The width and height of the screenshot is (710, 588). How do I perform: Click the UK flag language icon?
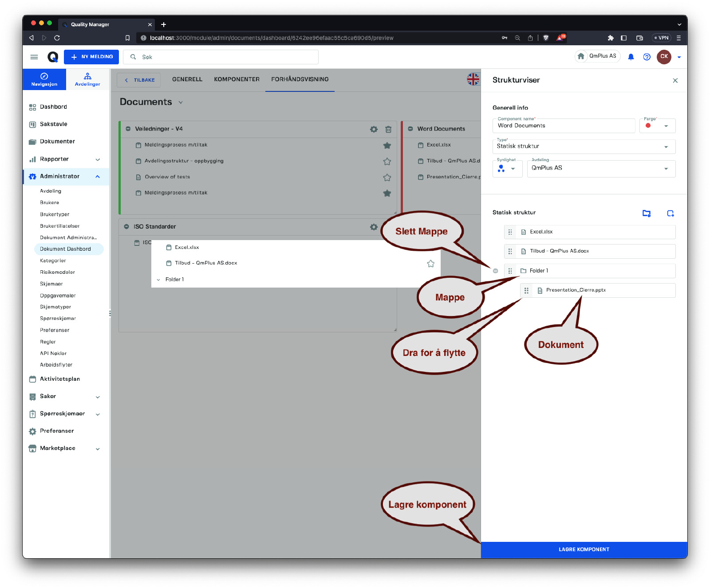(473, 79)
